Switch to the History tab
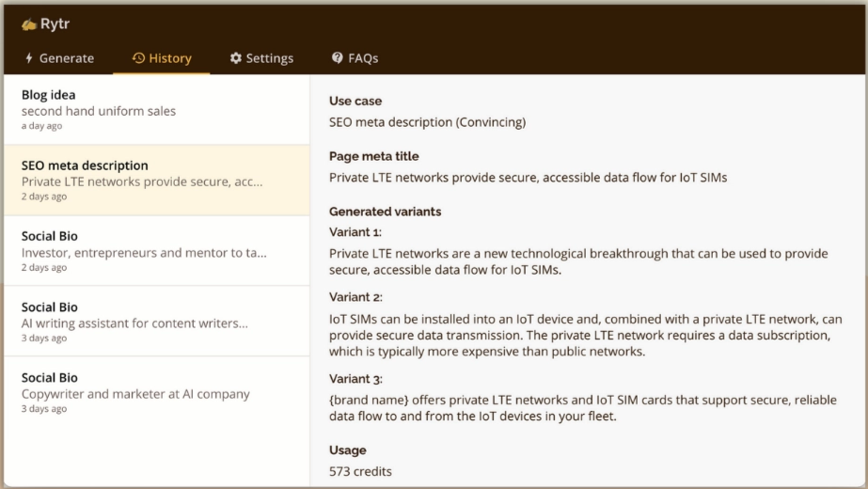The image size is (868, 489). click(162, 58)
